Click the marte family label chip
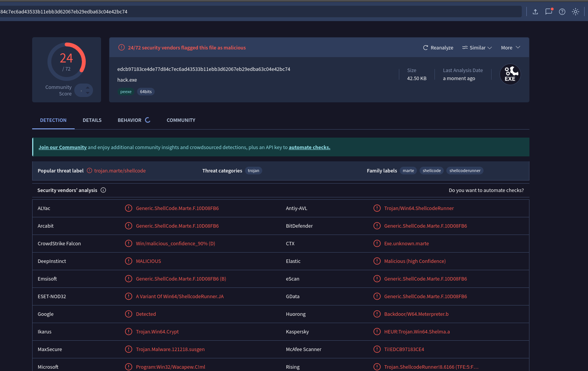This screenshot has height=371, width=588. pos(408,171)
